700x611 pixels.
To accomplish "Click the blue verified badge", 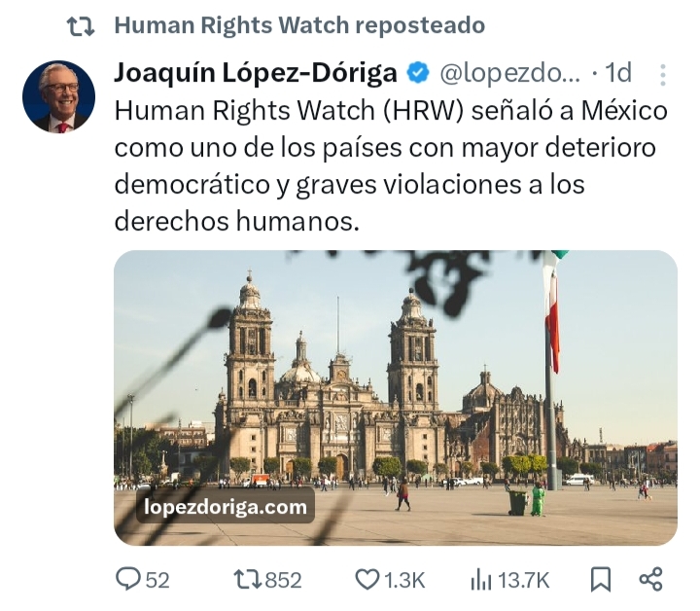I will coord(417,73).
